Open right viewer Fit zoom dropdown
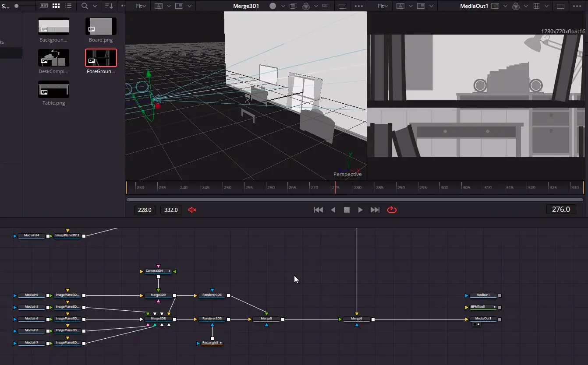This screenshot has width=588, height=365. click(x=383, y=6)
